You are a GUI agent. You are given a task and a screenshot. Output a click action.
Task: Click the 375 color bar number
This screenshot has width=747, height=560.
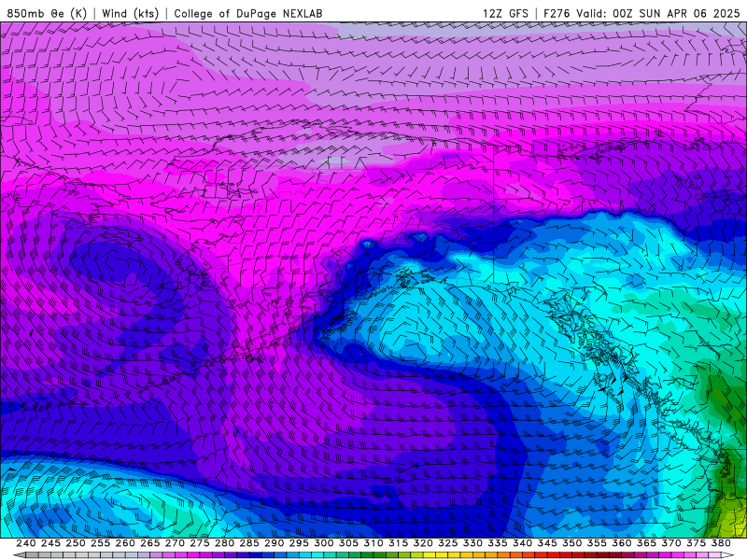coord(696,543)
